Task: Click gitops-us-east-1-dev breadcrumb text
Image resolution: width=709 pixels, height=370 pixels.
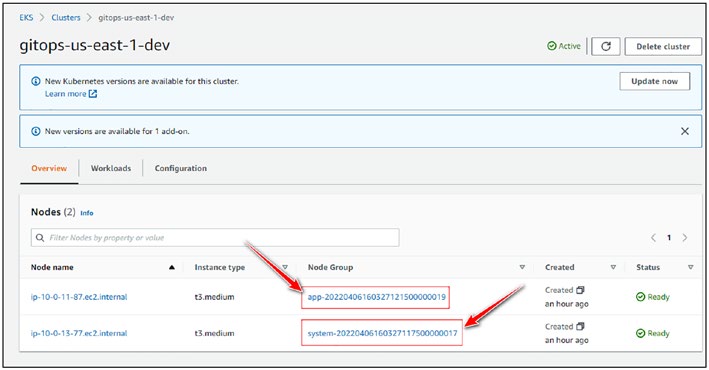Action: click(136, 18)
